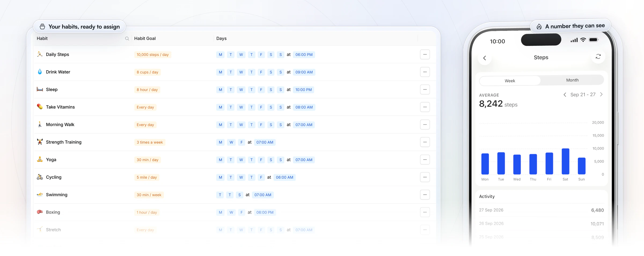The image size is (644, 256).
Task: Open the more options menu for Swimming
Action: 425,195
